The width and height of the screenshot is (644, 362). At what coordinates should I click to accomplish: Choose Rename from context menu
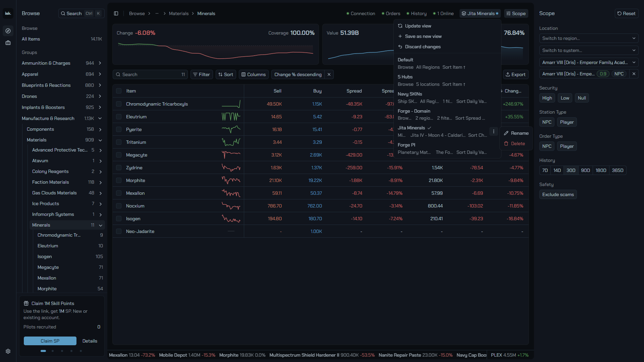coord(516,133)
